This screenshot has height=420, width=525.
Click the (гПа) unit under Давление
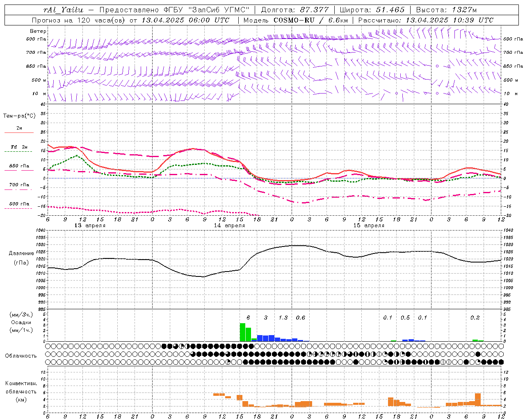[21, 263]
